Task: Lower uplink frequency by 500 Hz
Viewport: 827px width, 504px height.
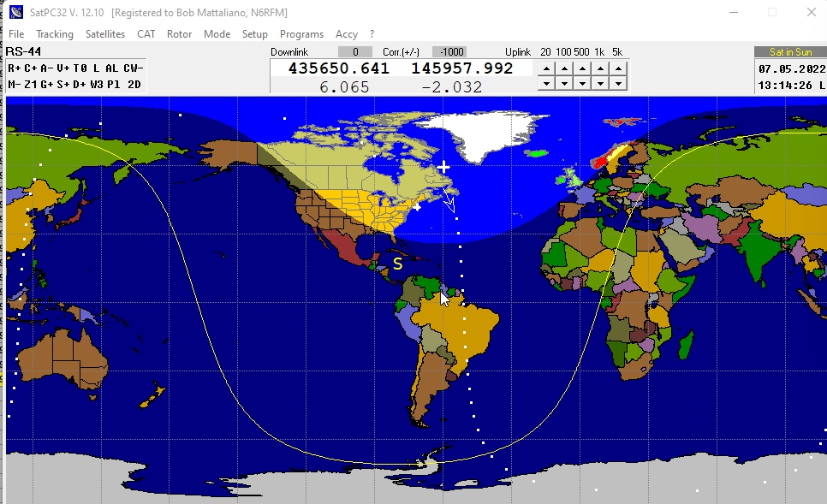Action: [582, 83]
